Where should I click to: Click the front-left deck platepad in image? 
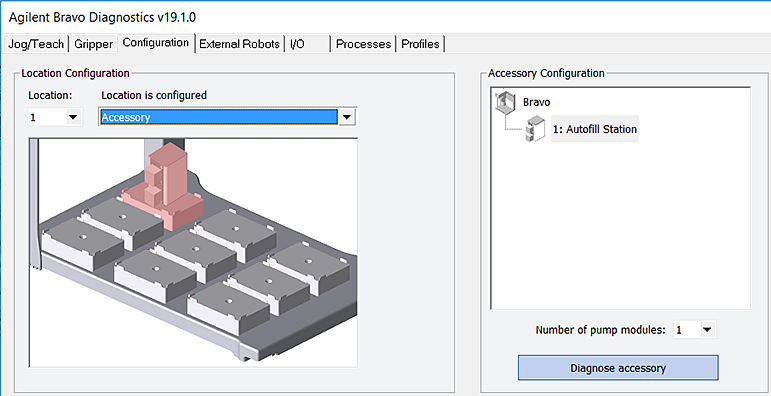click(x=82, y=244)
